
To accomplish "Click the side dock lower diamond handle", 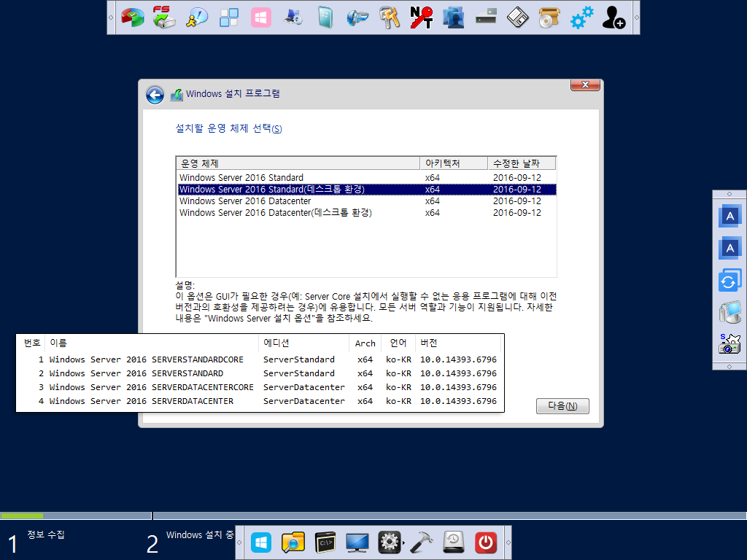I will [729, 367].
